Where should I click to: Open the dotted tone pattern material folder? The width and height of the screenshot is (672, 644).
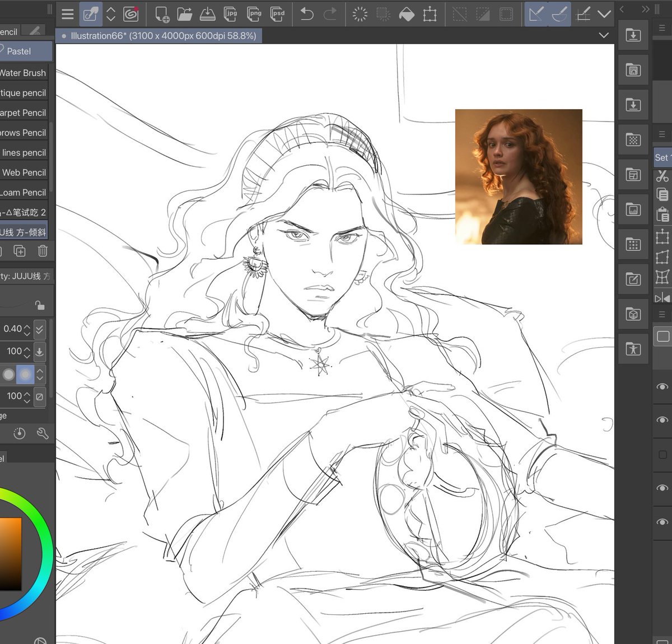pyautogui.click(x=633, y=139)
